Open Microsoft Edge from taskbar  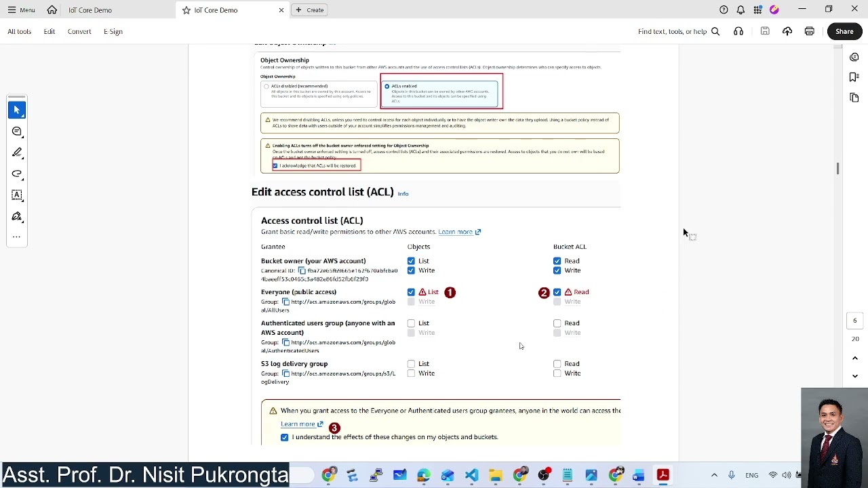pyautogui.click(x=424, y=475)
